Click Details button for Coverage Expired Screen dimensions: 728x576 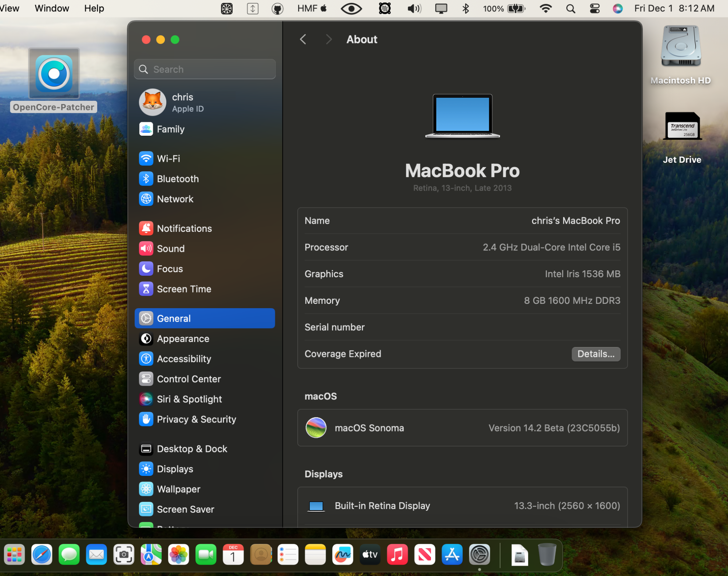(x=596, y=354)
